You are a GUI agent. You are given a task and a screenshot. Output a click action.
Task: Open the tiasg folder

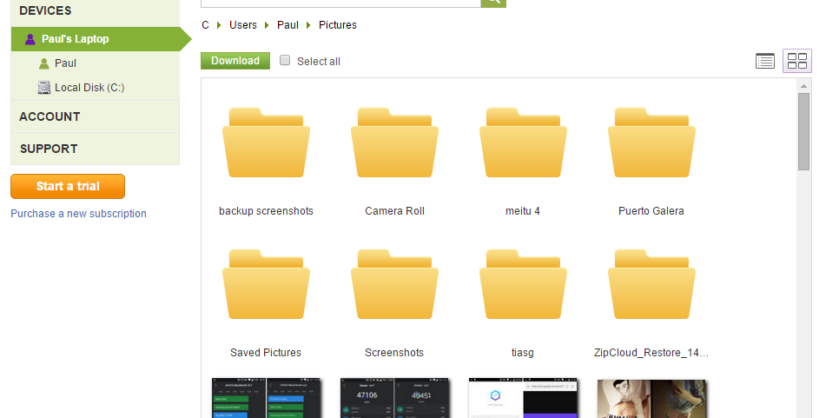(523, 285)
